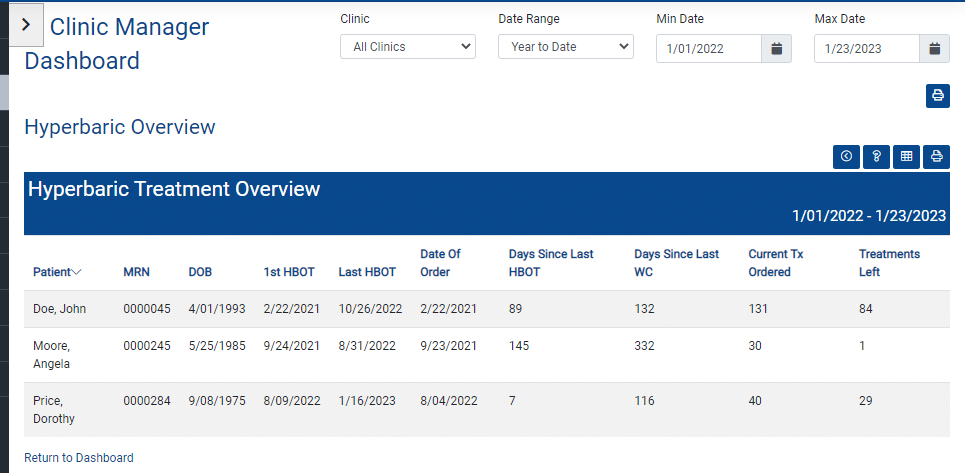Click the back arrow circle icon
Screen dimensions: 965x473
point(846,157)
